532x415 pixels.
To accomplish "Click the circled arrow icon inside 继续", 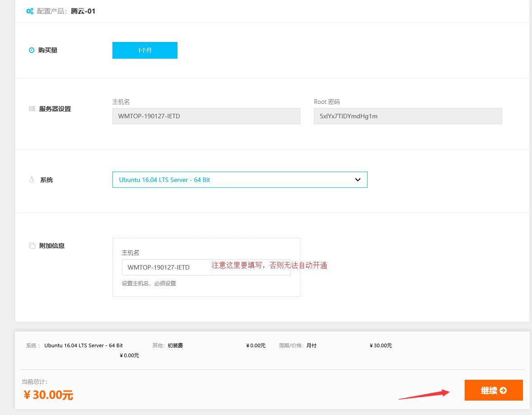I will point(503,391).
